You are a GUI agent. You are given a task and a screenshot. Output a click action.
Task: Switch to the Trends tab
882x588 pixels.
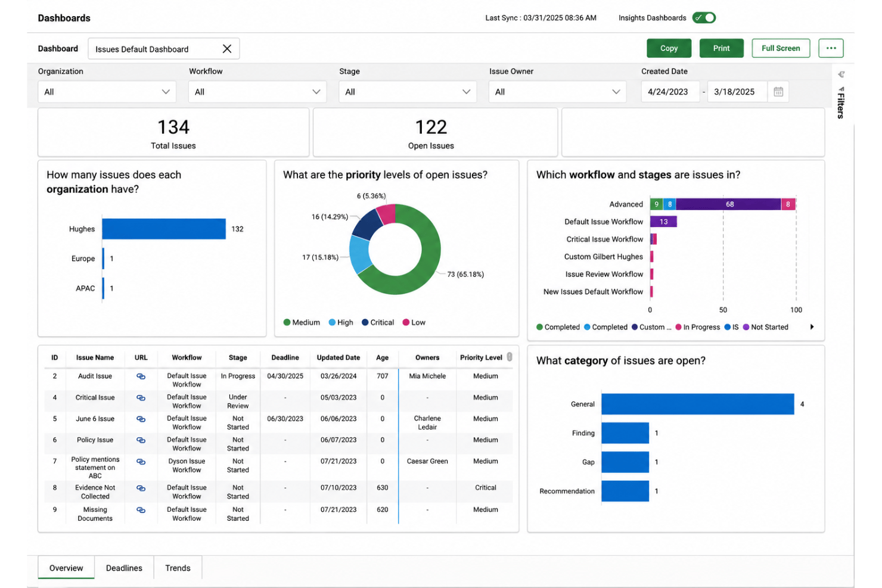(178, 568)
